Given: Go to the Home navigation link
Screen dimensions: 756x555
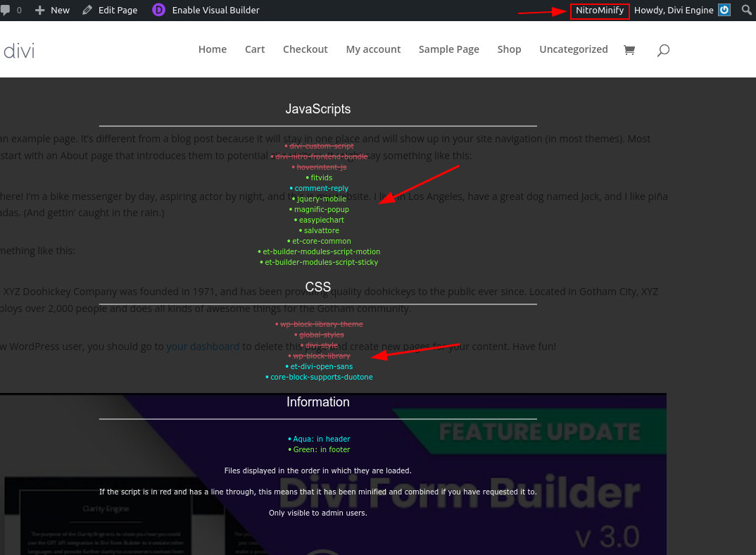Looking at the screenshot, I should (212, 49).
